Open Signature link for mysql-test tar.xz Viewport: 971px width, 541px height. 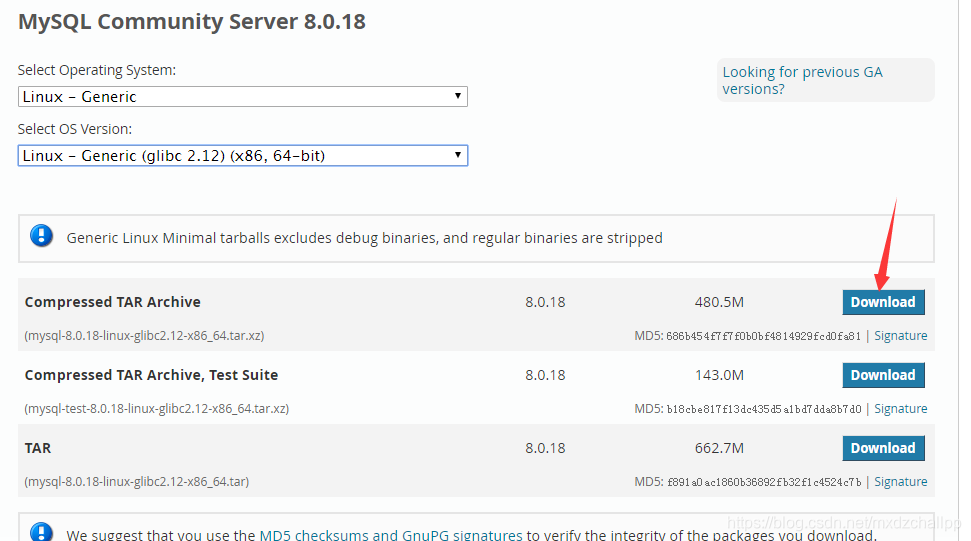900,409
